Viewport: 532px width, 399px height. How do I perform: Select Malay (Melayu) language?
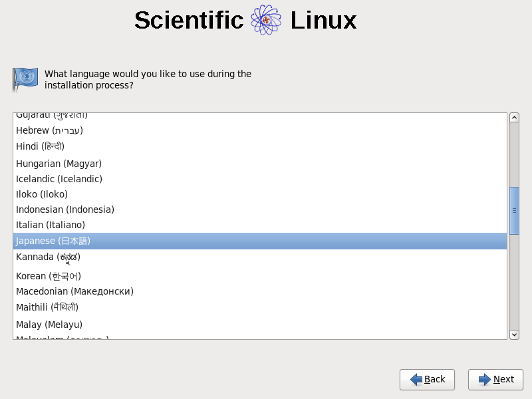49,325
